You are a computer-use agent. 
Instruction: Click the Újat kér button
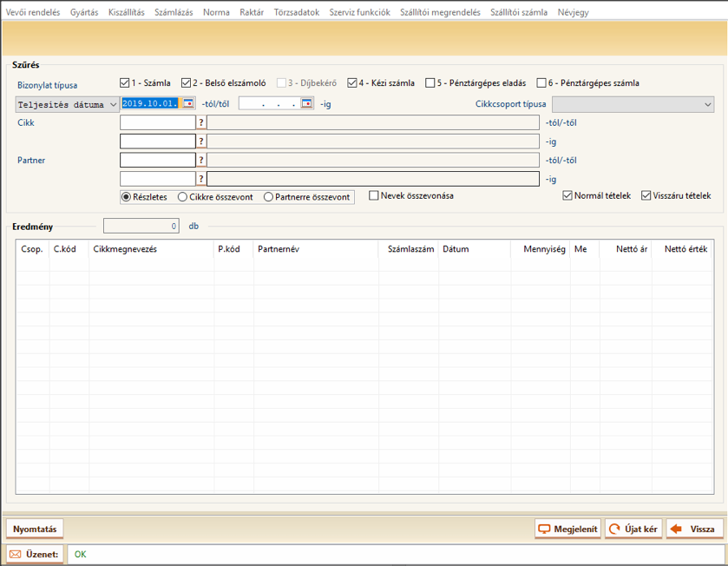tap(633, 529)
